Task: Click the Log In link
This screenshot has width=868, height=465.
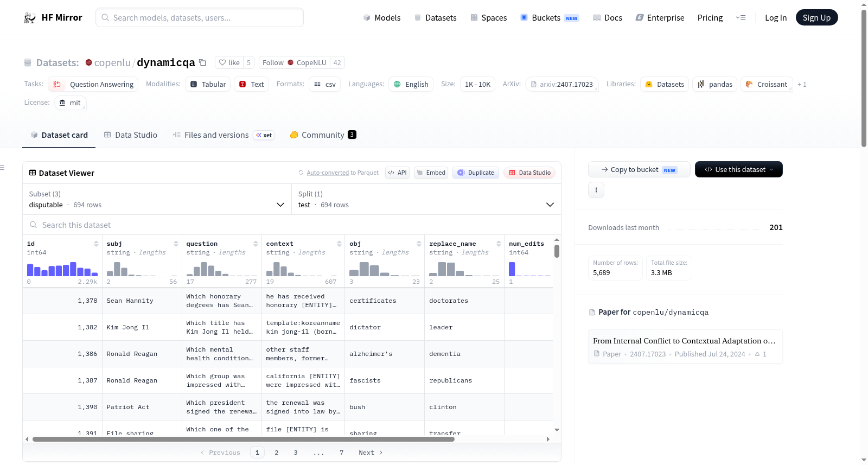Action: [775, 18]
